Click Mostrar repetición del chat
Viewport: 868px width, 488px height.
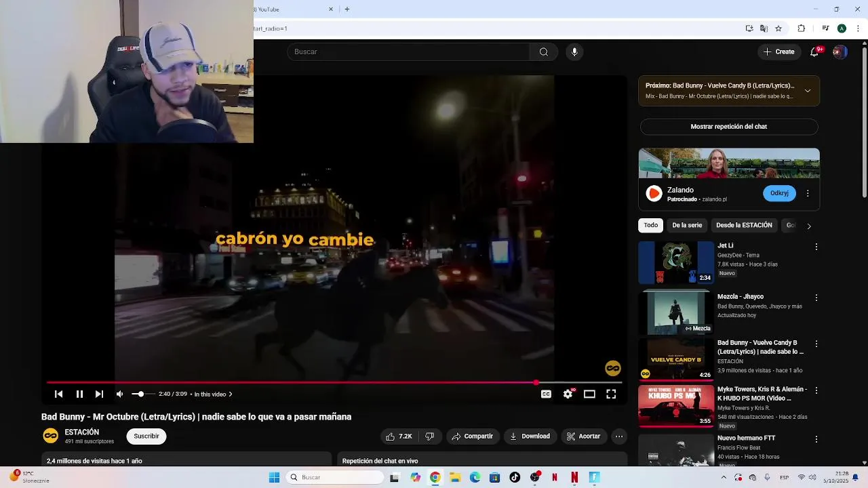729,127
